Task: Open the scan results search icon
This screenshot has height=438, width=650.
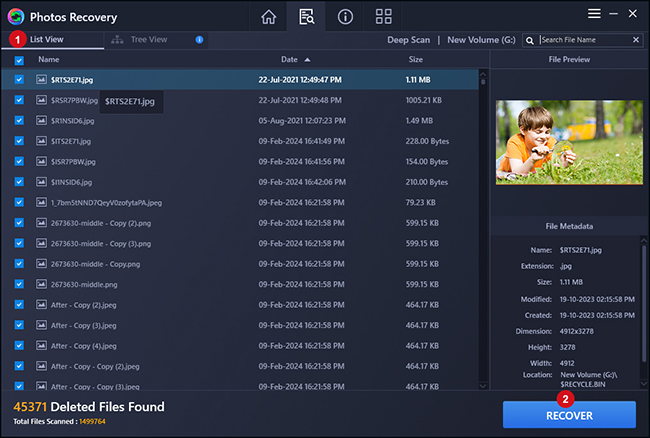Action: [x=305, y=16]
